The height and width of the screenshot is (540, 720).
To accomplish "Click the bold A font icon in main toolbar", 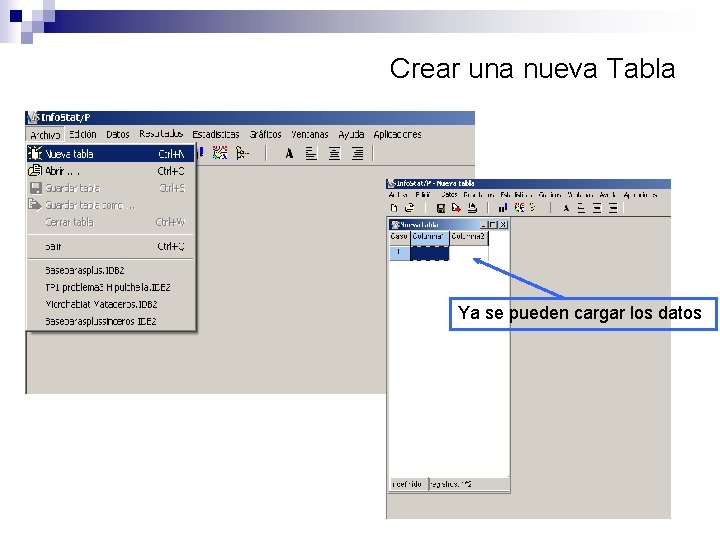I will point(289,153).
